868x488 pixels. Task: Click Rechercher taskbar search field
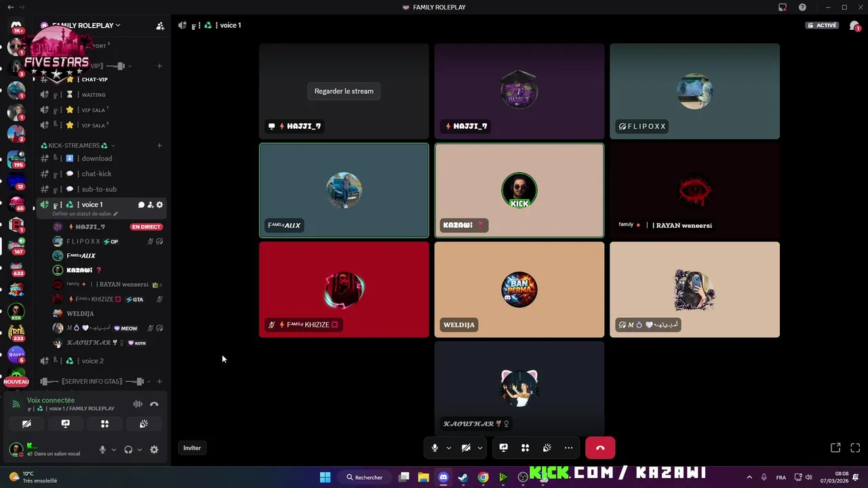tap(365, 477)
